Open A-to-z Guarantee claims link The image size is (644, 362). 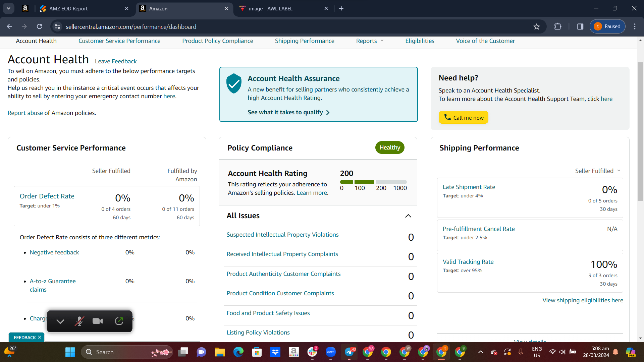click(x=53, y=285)
